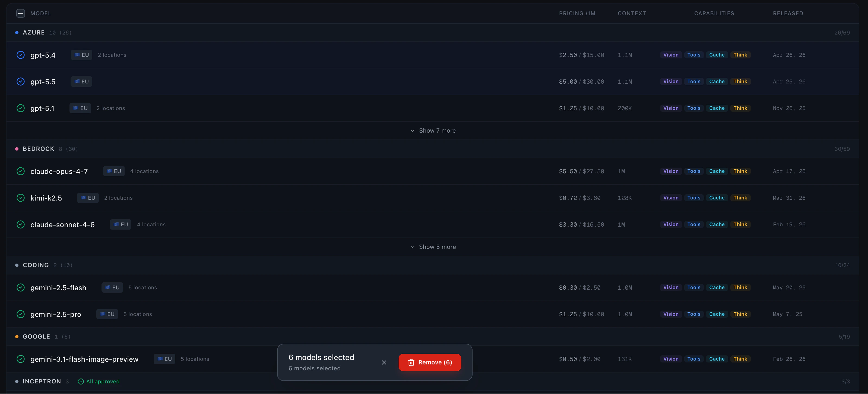Dismiss the selection bar with the X icon

384,363
